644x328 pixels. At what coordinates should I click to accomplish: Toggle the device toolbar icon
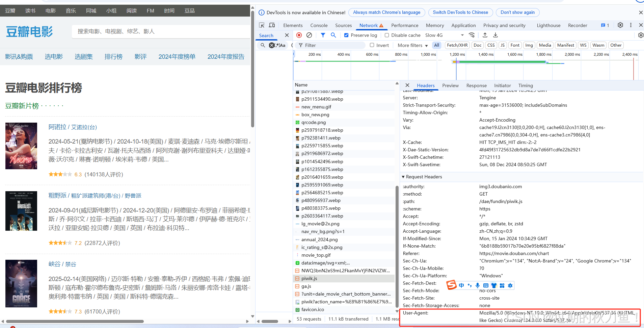pyautogui.click(x=272, y=25)
